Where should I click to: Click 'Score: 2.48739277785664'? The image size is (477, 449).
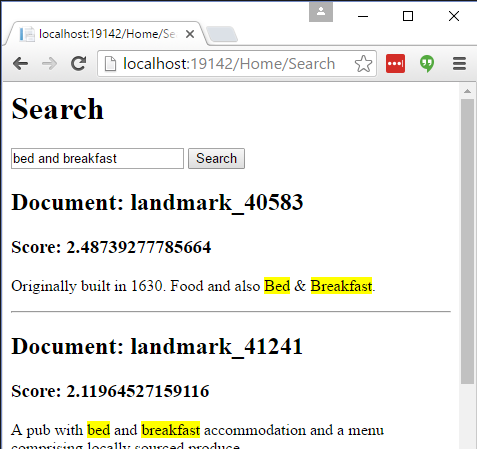point(111,247)
